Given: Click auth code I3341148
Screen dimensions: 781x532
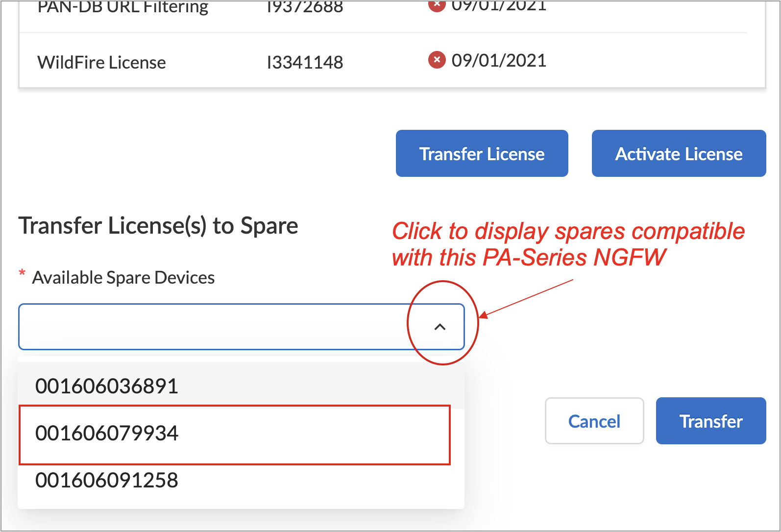Looking at the screenshot, I should coord(305,63).
